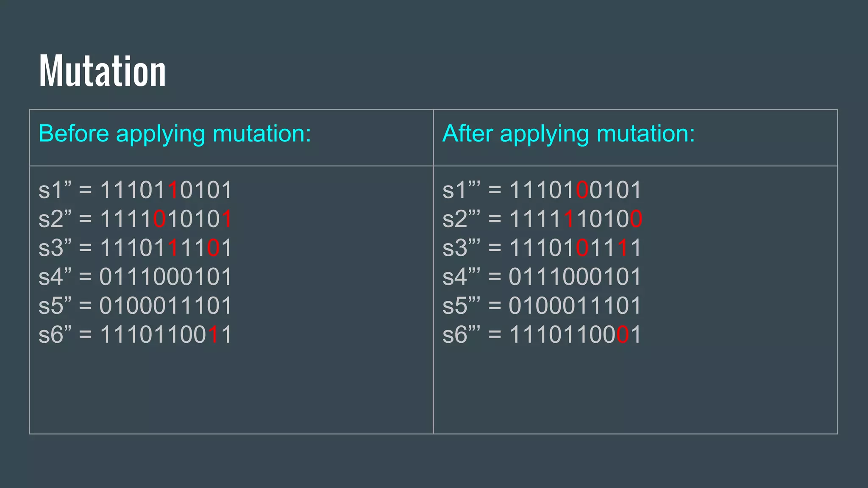Click the s1" string before mutation
Screen dimensions: 868x488
(x=135, y=190)
